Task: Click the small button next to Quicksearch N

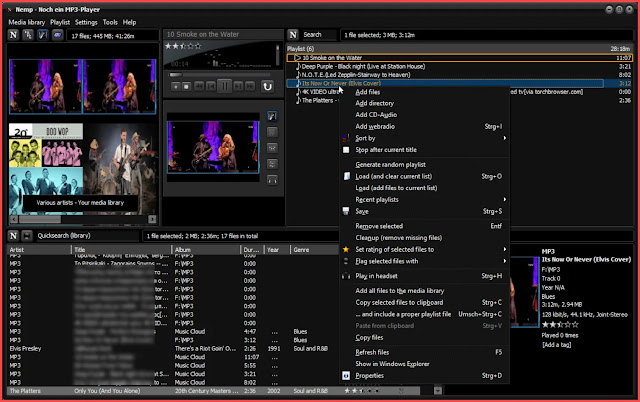Action: coord(27,236)
